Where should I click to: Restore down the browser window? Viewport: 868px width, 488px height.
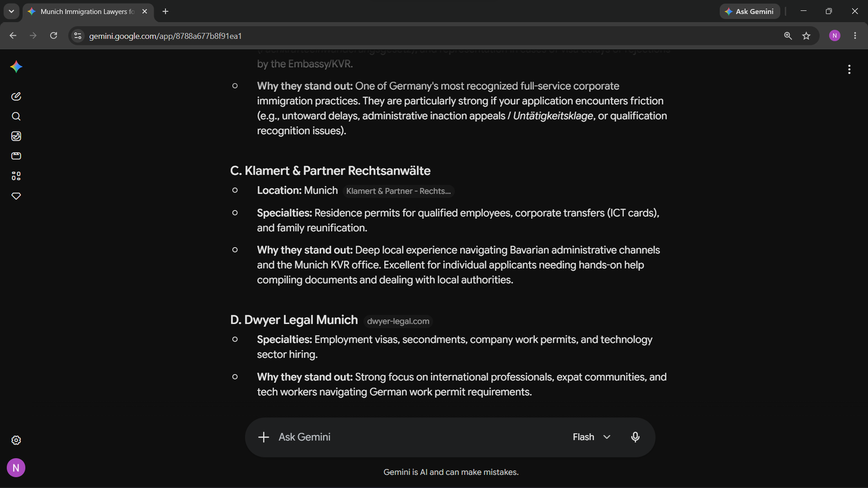point(828,11)
